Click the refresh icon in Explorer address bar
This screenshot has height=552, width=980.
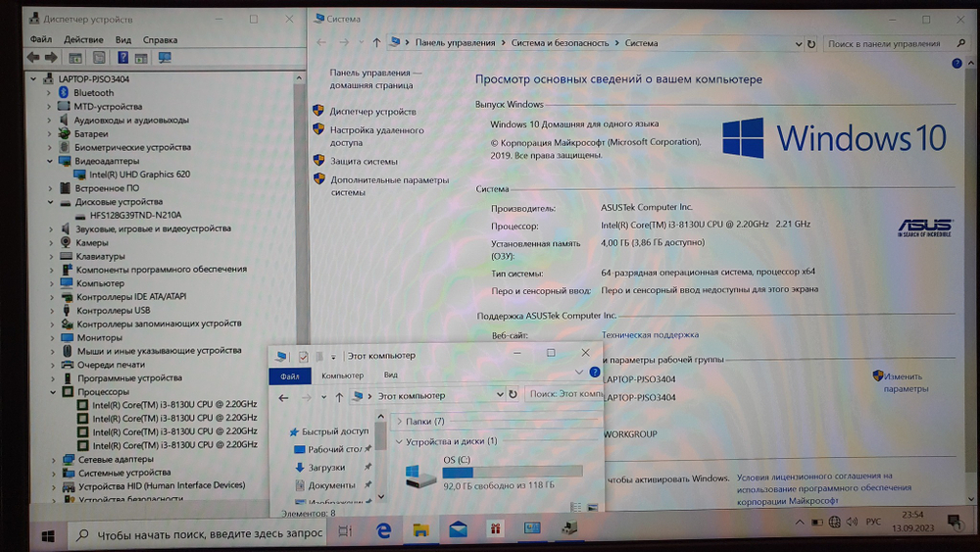point(513,395)
